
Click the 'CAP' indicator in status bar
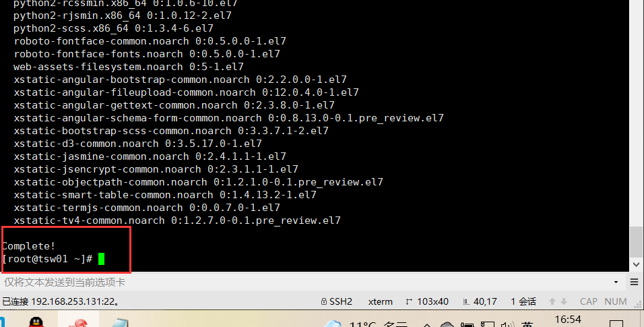click(x=588, y=301)
